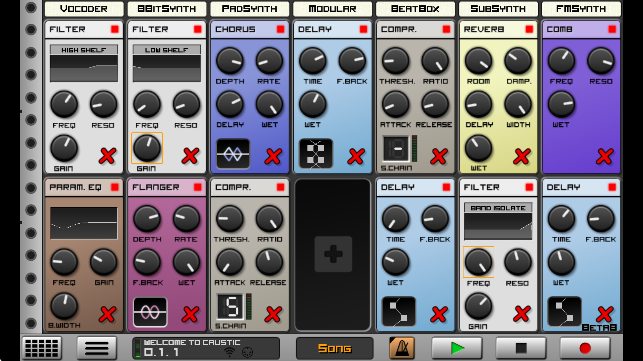
Task: Change FMSynth bottom Delay routing mode icon
Action: click(564, 312)
